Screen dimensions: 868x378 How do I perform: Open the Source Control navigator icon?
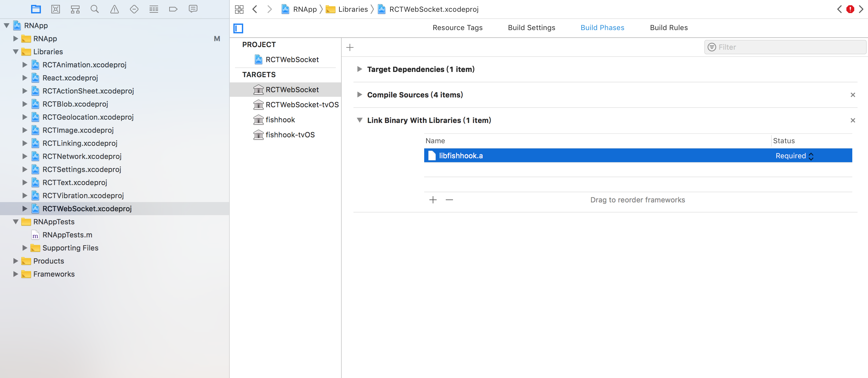pos(56,9)
